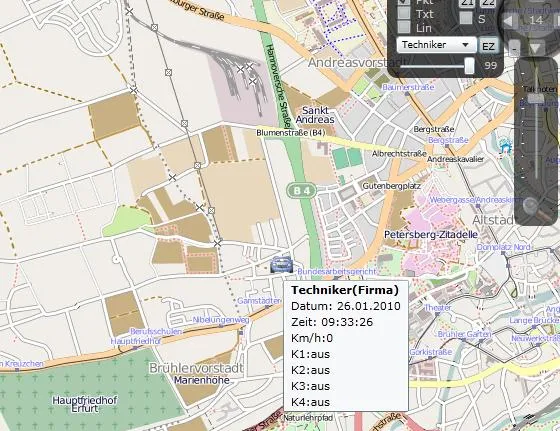560x431 pixels.
Task: Click the 22 button
Action: (x=488, y=3)
